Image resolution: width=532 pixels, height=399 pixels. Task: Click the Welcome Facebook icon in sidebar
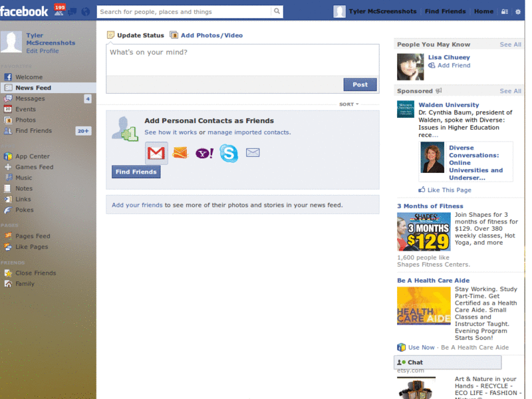coord(8,77)
